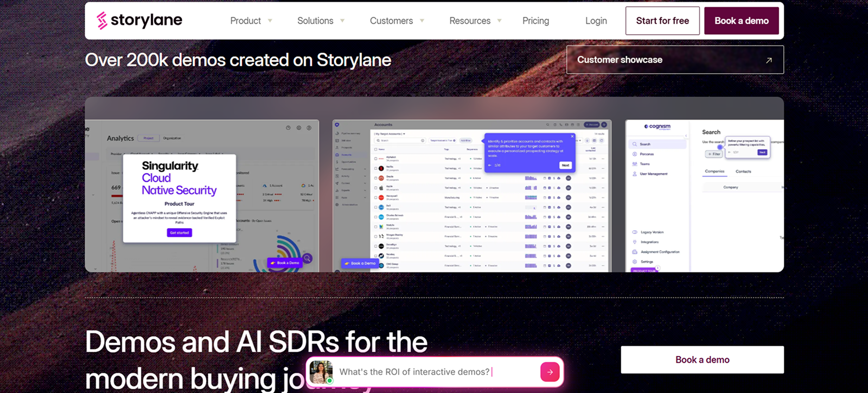This screenshot has width=868, height=393.
Task: Tick the Netflix row checkbox
Action: coord(375,168)
